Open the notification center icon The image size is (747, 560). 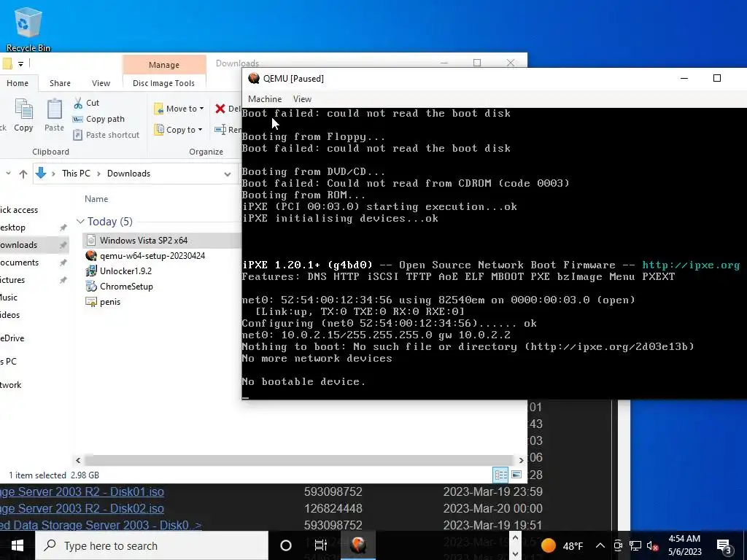[724, 545]
